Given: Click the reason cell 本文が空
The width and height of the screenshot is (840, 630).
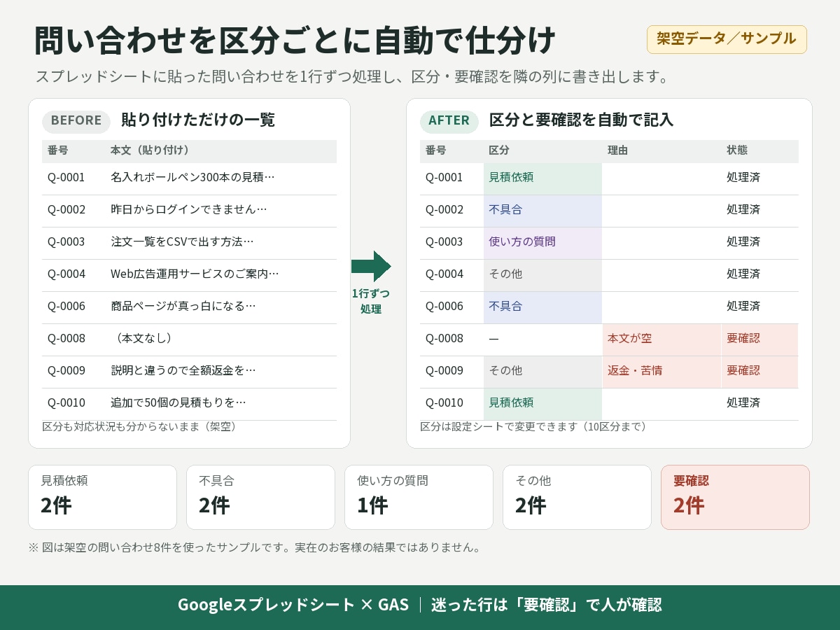Looking at the screenshot, I should 661,339.
